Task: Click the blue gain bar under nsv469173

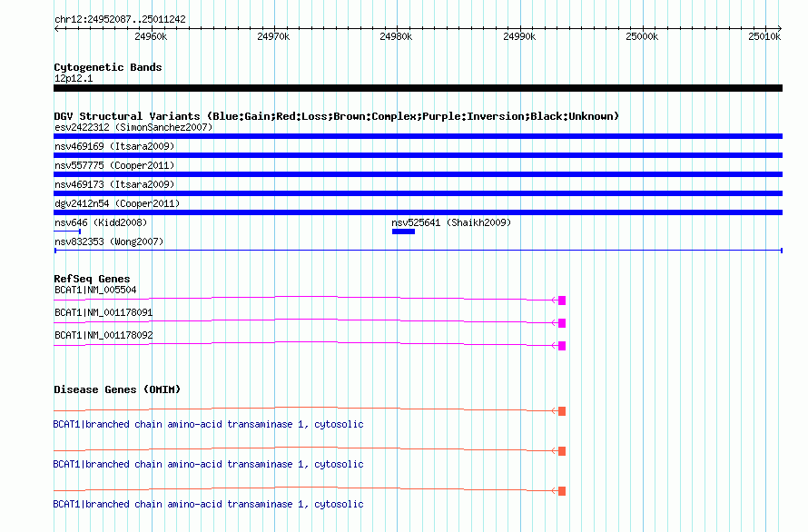Action: click(x=418, y=193)
